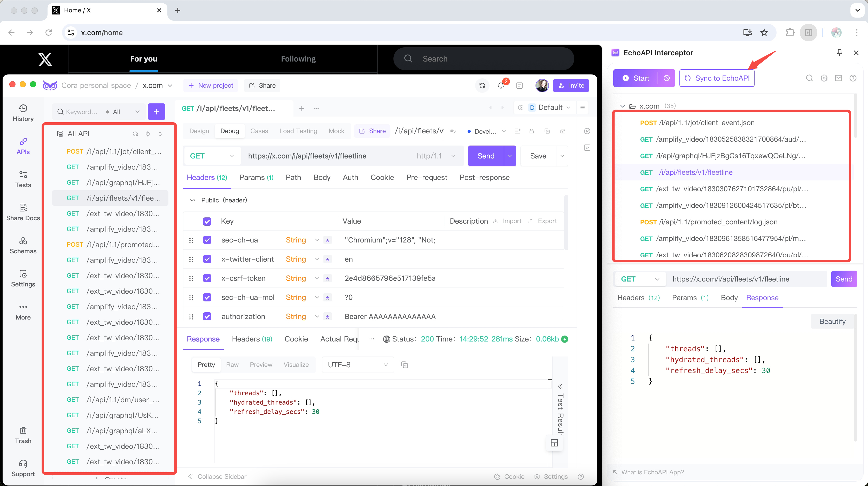This screenshot has width=868, height=486.
Task: Click the New project button
Action: coord(211,86)
